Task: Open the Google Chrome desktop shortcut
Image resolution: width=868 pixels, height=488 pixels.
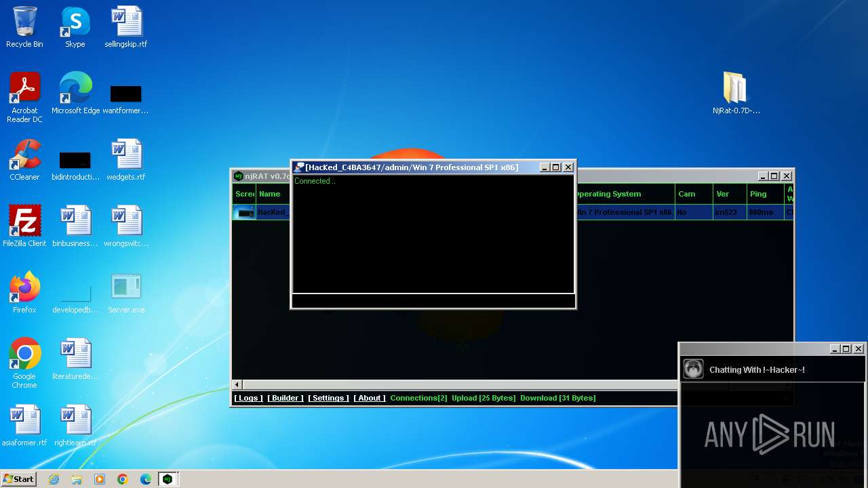Action: pyautogui.click(x=24, y=363)
